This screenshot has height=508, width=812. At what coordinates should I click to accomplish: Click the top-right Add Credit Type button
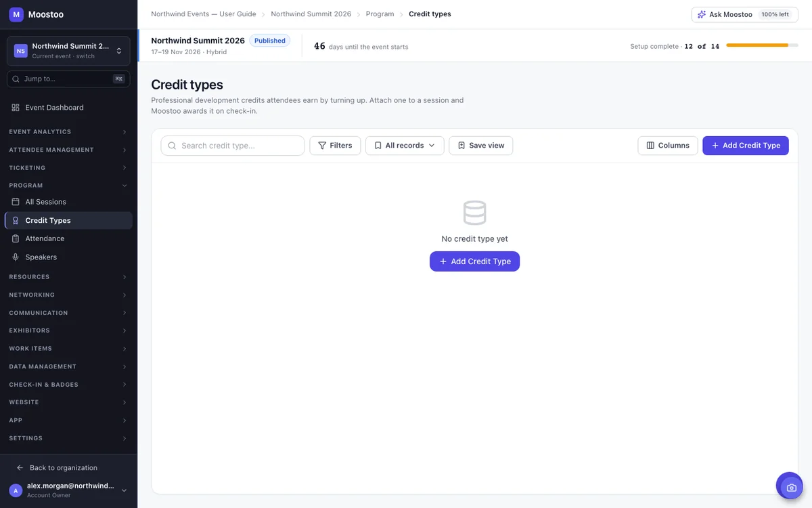(746, 146)
